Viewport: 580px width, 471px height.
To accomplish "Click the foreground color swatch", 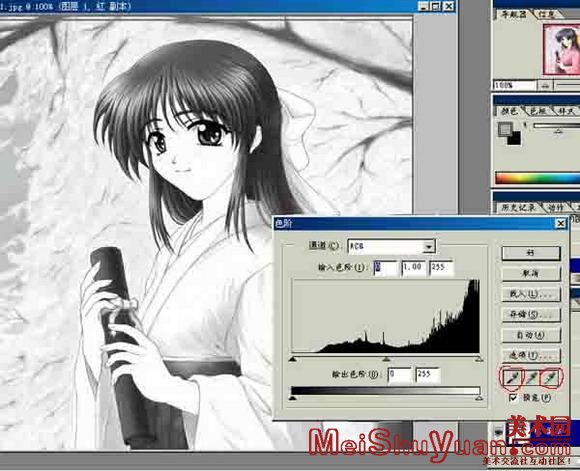I will [x=504, y=129].
